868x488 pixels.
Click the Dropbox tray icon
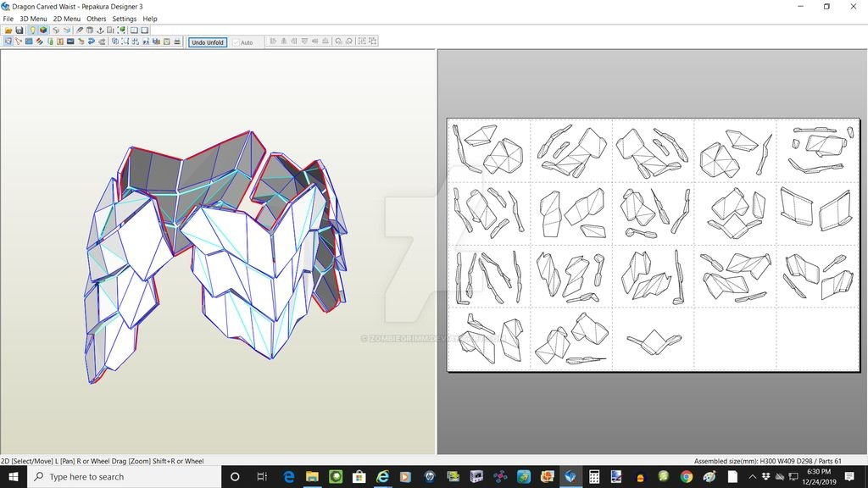point(765,476)
